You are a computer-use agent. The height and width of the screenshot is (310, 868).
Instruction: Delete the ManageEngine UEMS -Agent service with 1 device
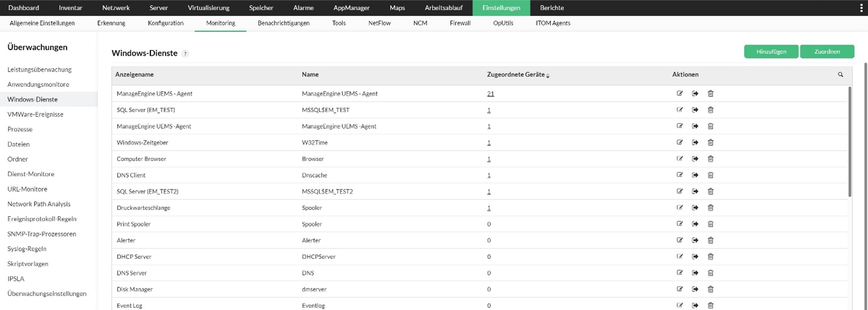[710, 126]
